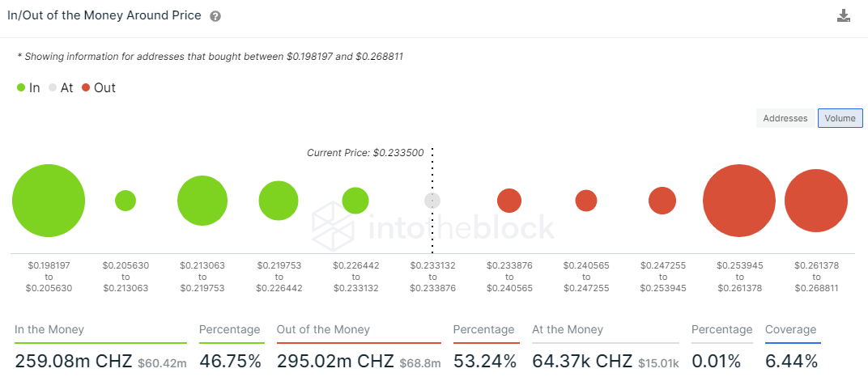Toggle the green In legend item
This screenshot has height=377, width=868.
pos(28,87)
